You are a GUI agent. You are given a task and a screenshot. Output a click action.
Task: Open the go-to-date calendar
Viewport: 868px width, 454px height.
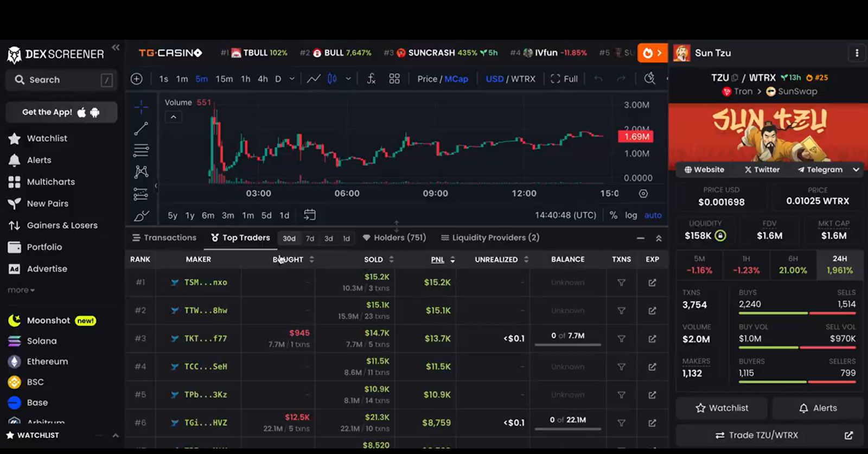(310, 215)
